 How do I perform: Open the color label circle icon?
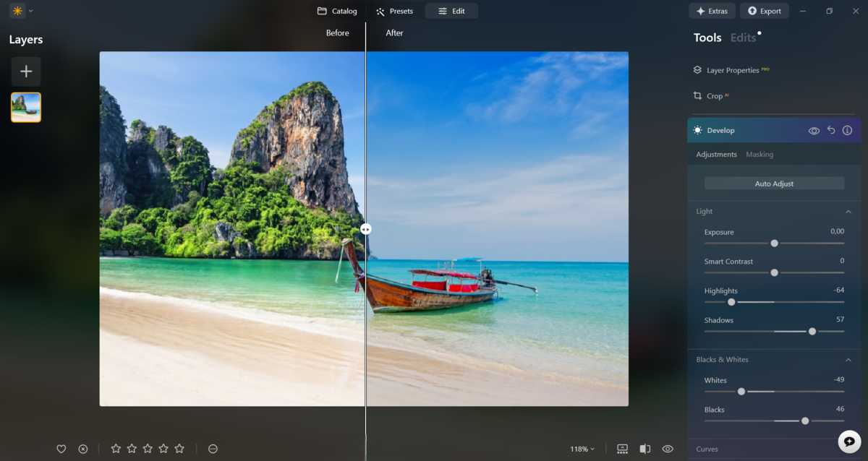[213, 449]
